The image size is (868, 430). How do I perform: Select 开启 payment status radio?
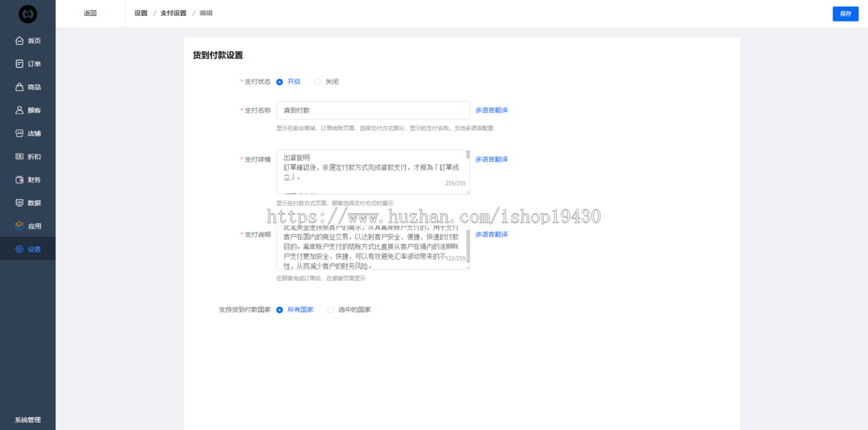(280, 82)
